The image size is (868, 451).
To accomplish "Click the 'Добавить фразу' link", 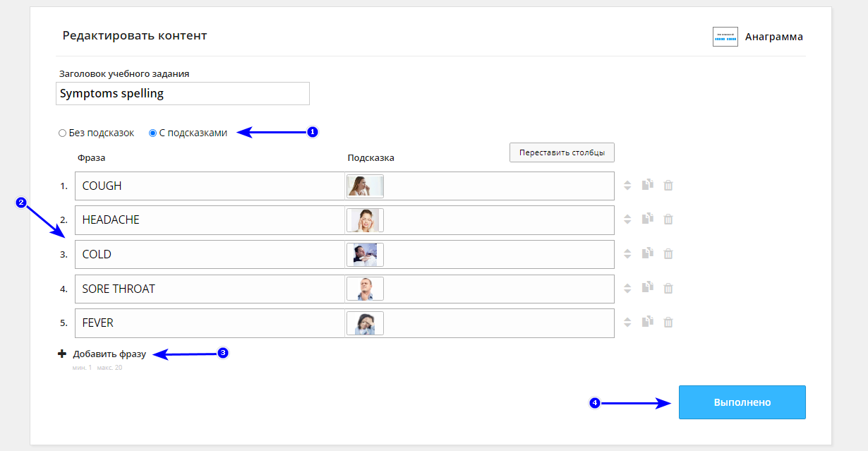I will (x=109, y=354).
